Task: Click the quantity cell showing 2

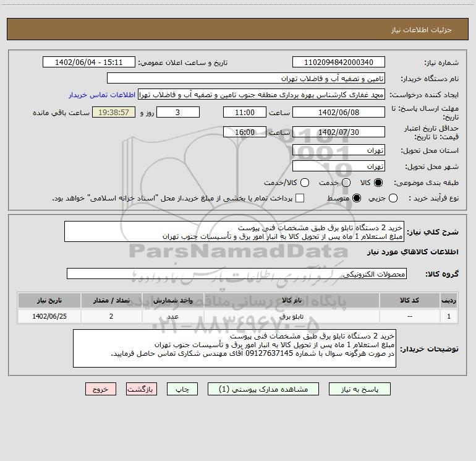Action: 111,316
